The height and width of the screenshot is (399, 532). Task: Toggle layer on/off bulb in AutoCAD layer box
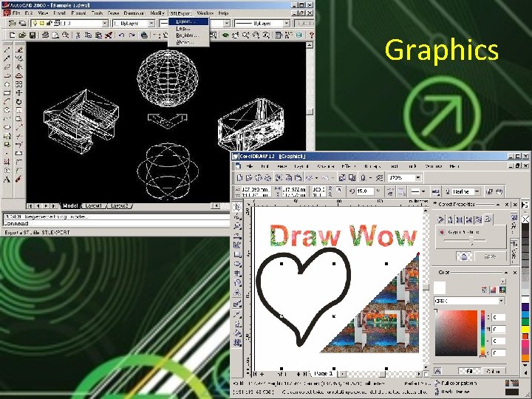pyautogui.click(x=34, y=23)
